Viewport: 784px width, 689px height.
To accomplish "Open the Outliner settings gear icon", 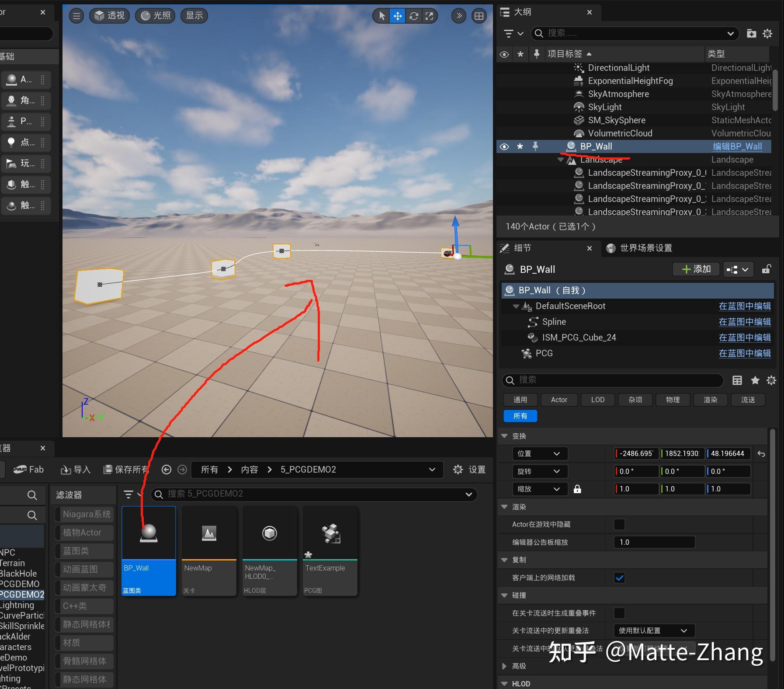I will coord(768,33).
